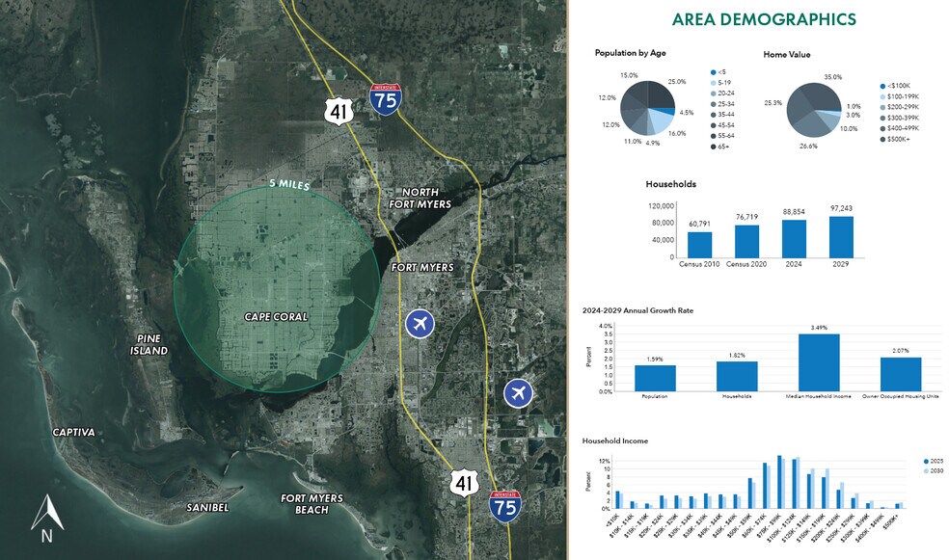Screen dimensions: 949x560
Task: Click the 'PINE ISLAND' map label
Action: tap(149, 345)
